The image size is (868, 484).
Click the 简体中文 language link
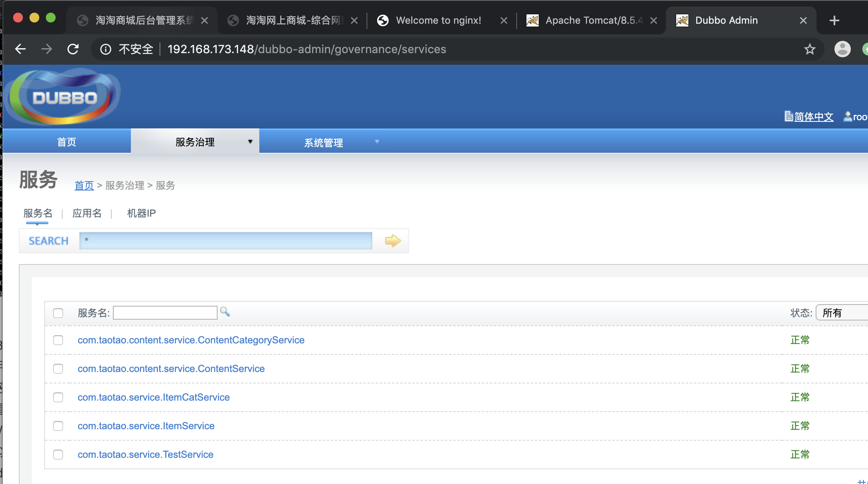click(x=813, y=117)
